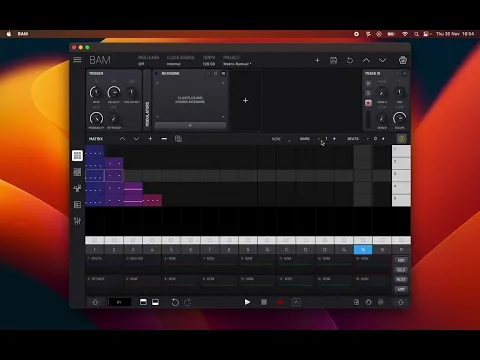Screen dimensions: 480x360
Task: Select the top-panel layout icon in bottom bar
Action: (143, 302)
